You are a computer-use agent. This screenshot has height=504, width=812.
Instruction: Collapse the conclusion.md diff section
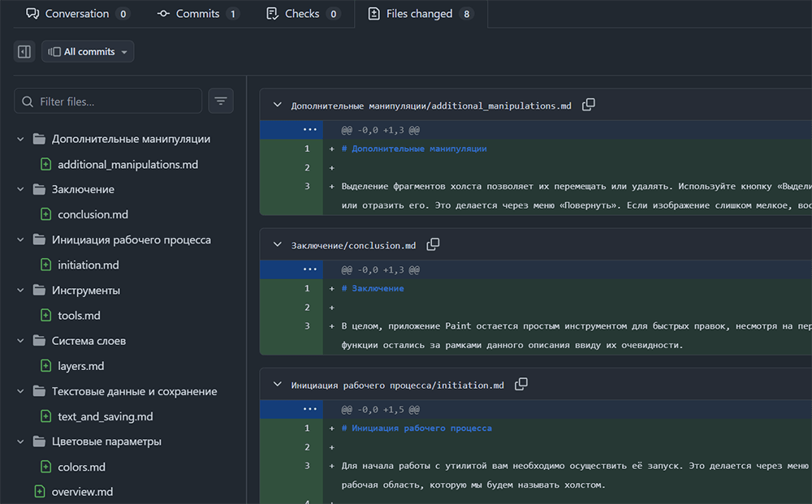[278, 245]
